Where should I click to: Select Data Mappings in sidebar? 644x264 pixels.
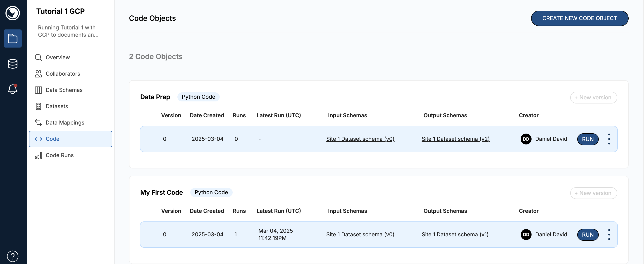point(65,122)
